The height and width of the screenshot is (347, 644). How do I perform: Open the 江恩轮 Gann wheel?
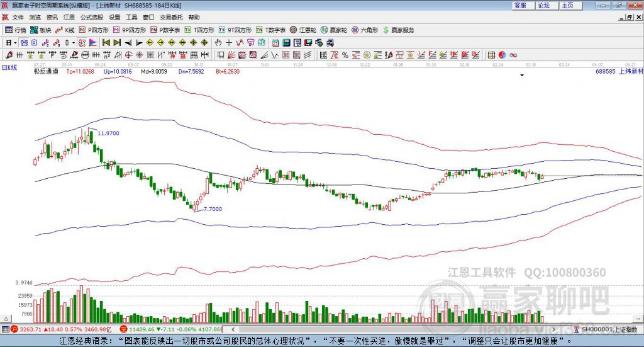tap(303, 30)
